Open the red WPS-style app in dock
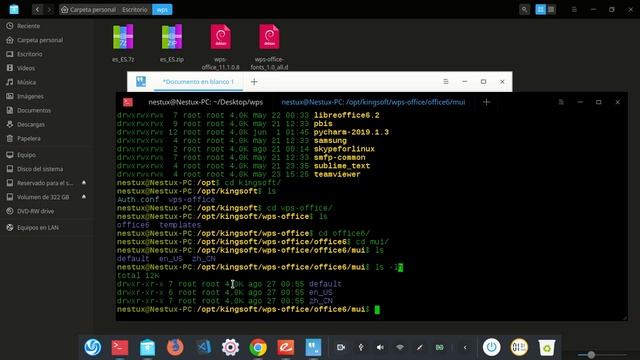Screen dimensions: 640x360 pos(286,347)
